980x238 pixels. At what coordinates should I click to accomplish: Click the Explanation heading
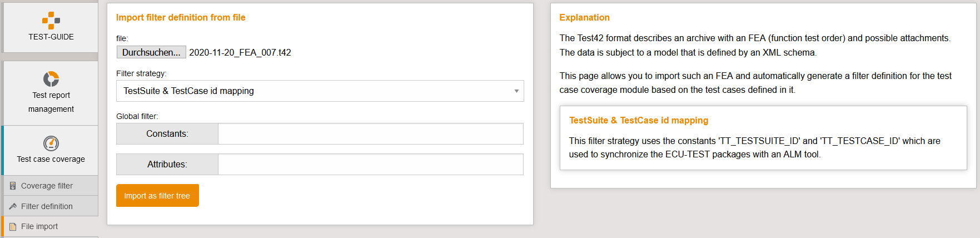coord(584,18)
